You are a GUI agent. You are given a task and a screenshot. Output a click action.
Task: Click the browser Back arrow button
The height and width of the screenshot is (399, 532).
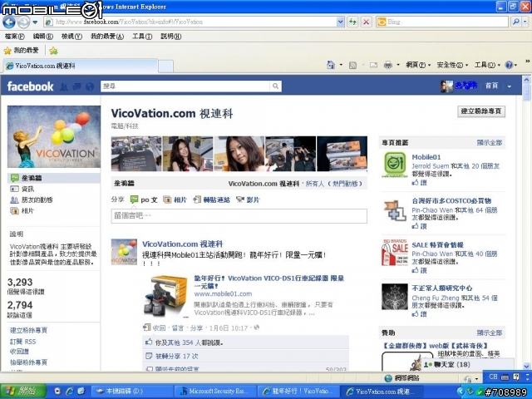click(9, 22)
